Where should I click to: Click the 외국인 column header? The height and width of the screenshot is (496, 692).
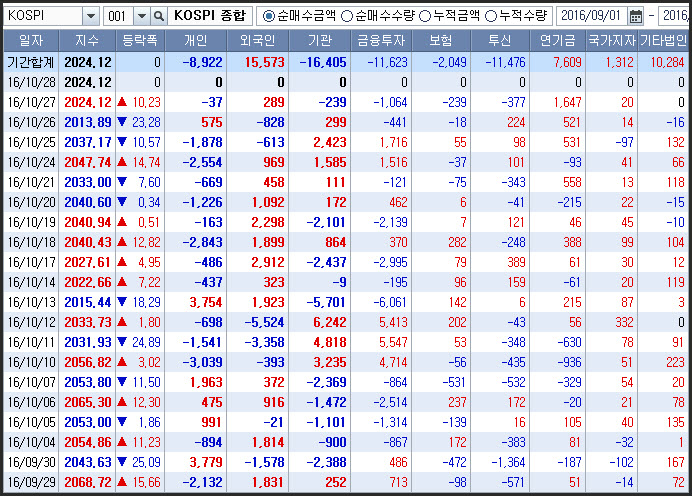[258, 41]
